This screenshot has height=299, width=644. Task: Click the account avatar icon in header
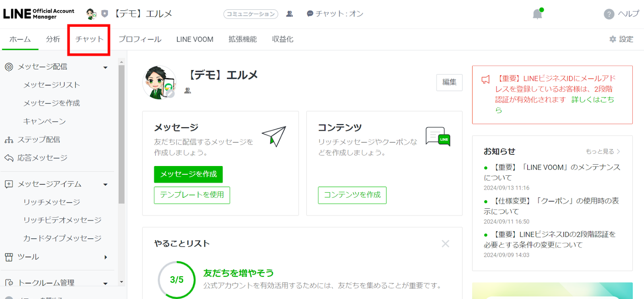(91, 14)
